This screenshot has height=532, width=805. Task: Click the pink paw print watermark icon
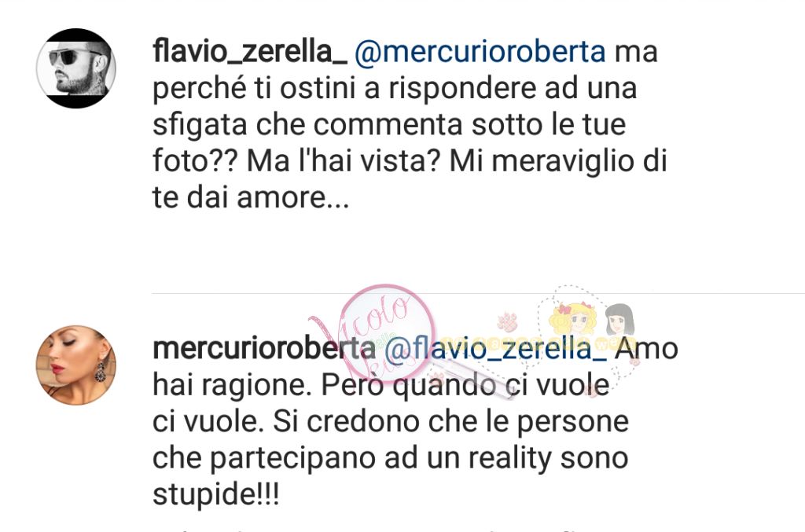coord(509,322)
